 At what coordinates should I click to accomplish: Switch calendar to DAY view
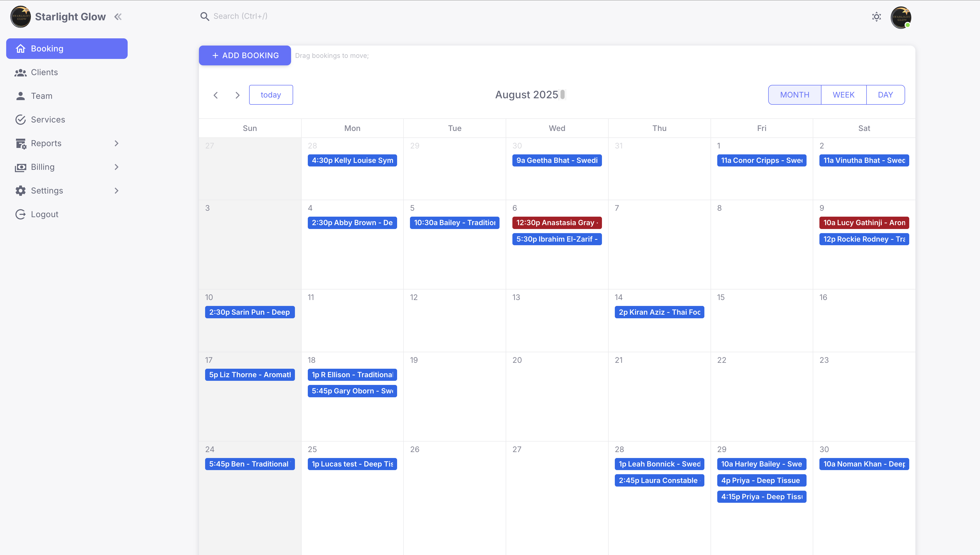point(885,95)
